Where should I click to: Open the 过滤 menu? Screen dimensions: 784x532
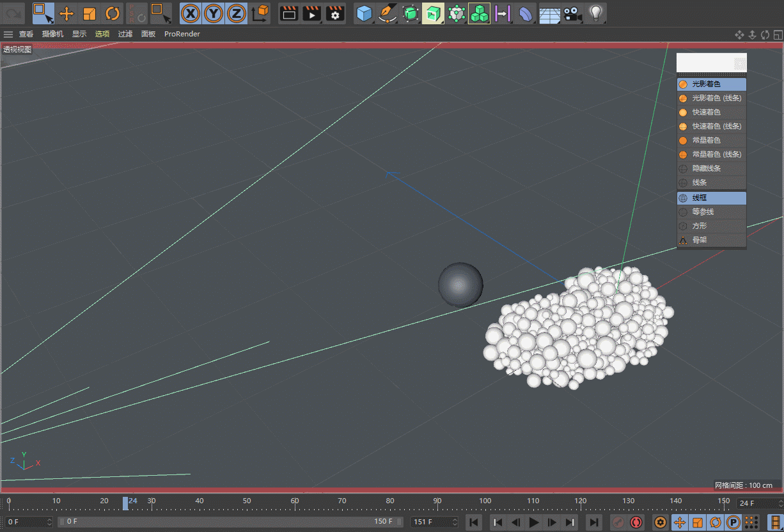[x=125, y=34]
